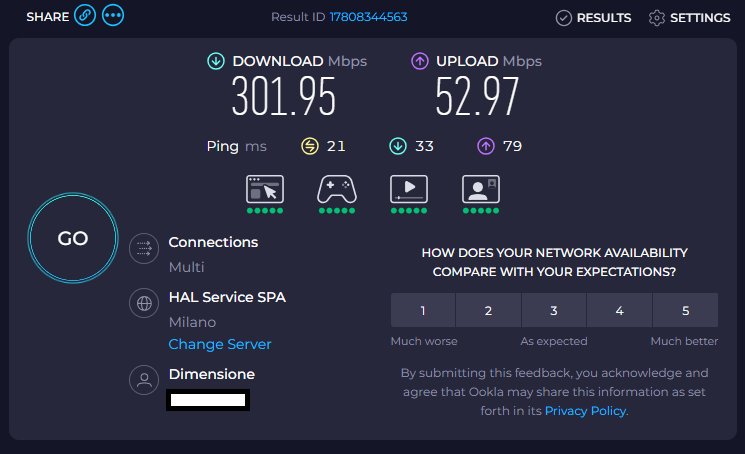Open more share options ellipsis icon
The image size is (745, 454).
tap(113, 17)
